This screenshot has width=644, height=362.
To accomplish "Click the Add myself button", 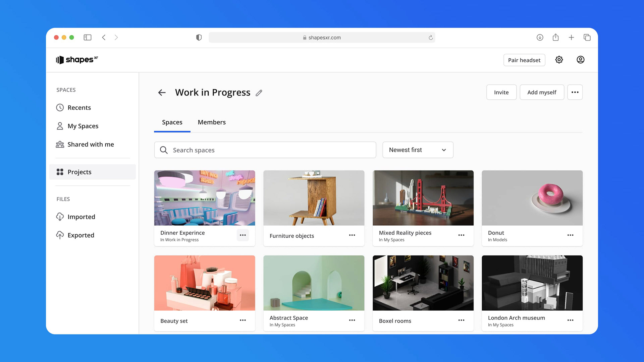I will [x=542, y=92].
